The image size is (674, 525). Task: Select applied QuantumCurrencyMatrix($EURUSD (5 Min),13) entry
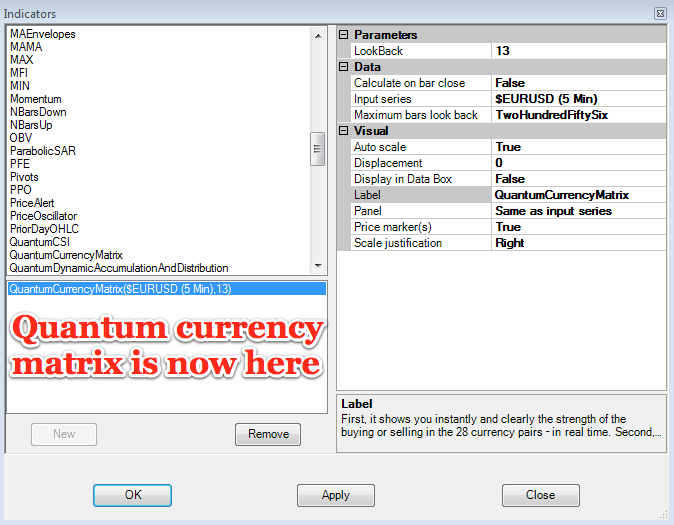[167, 289]
